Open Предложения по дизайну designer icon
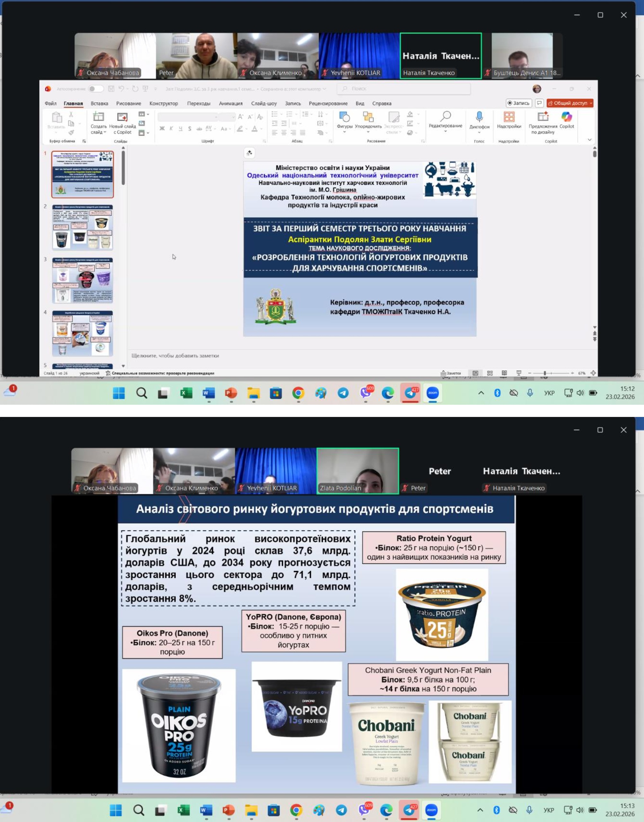This screenshot has height=822, width=644. (x=543, y=117)
